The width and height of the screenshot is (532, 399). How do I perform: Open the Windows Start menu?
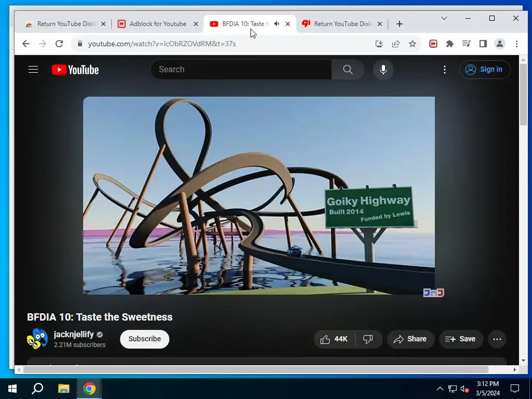[x=12, y=389]
